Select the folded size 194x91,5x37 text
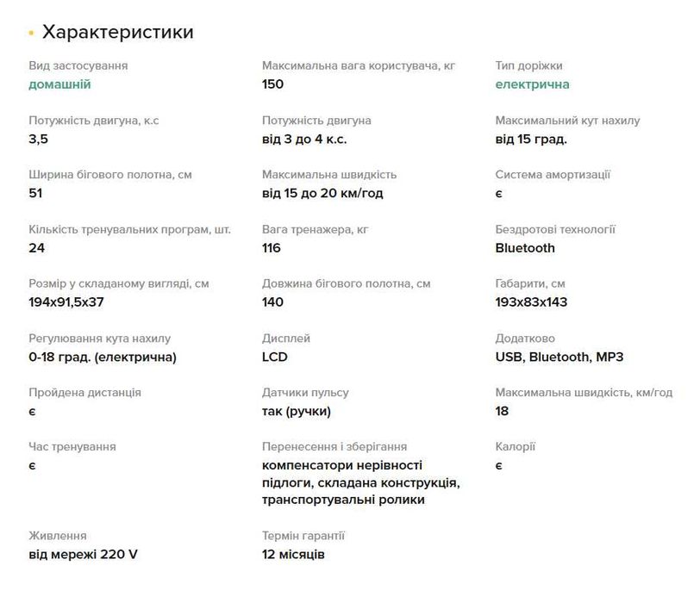Viewport: 700px width, 603px height. [66, 302]
